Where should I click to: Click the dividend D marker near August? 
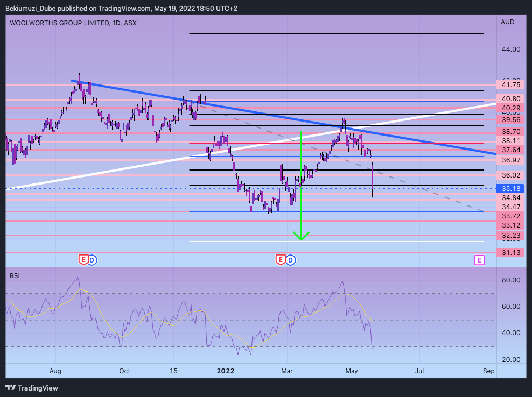pos(92,260)
